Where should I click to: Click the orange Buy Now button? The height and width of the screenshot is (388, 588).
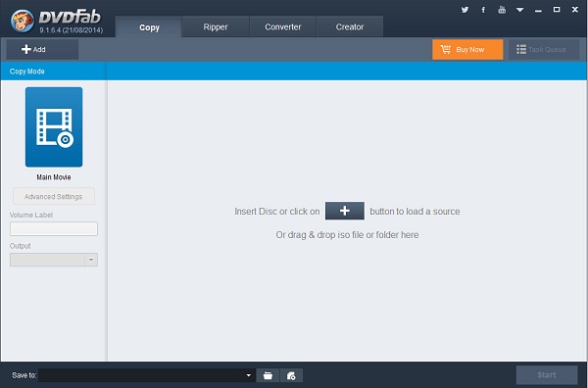(467, 50)
